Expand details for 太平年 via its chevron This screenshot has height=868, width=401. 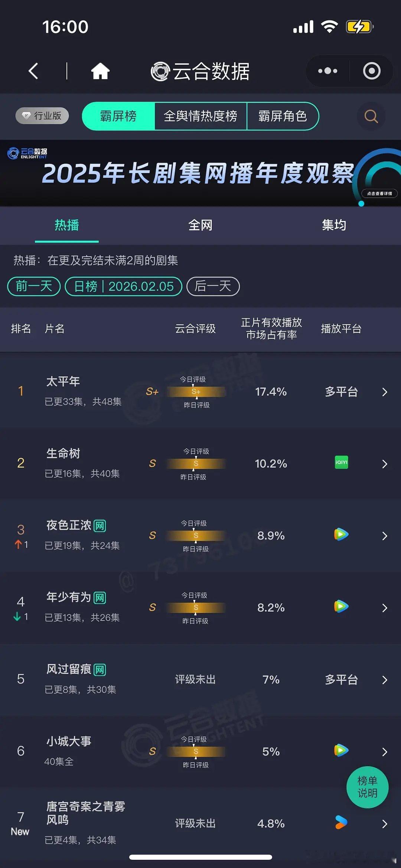tap(384, 392)
